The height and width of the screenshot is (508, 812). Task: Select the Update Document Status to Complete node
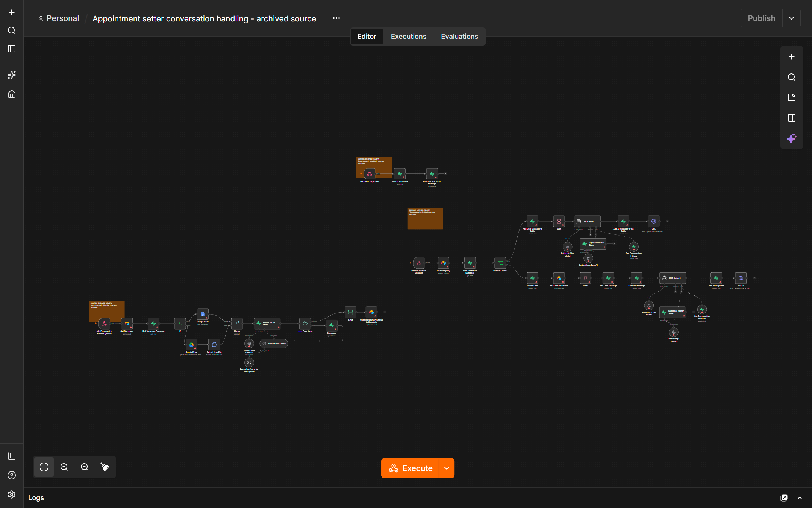(371, 312)
